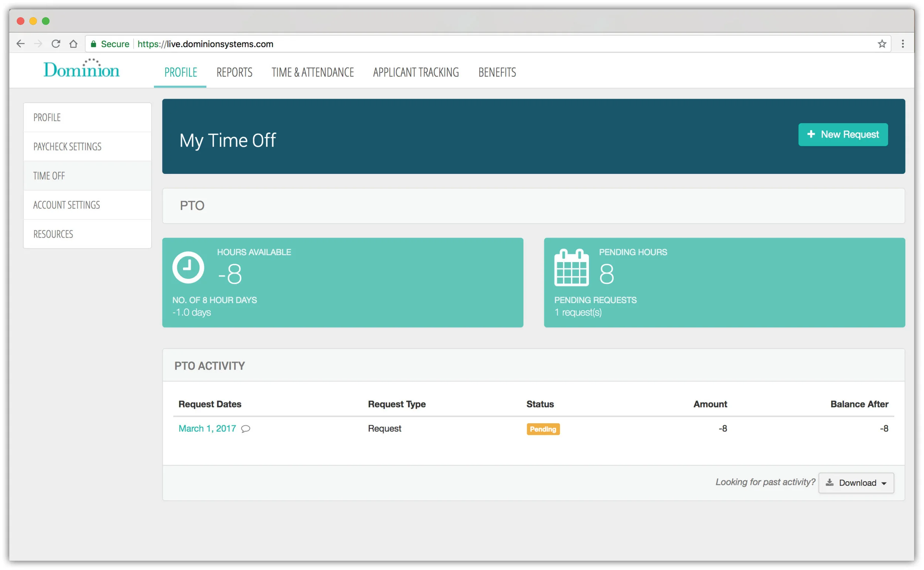Viewport: 924px width, 570px height.
Task: Open the BENEFITS tab
Action: (497, 72)
